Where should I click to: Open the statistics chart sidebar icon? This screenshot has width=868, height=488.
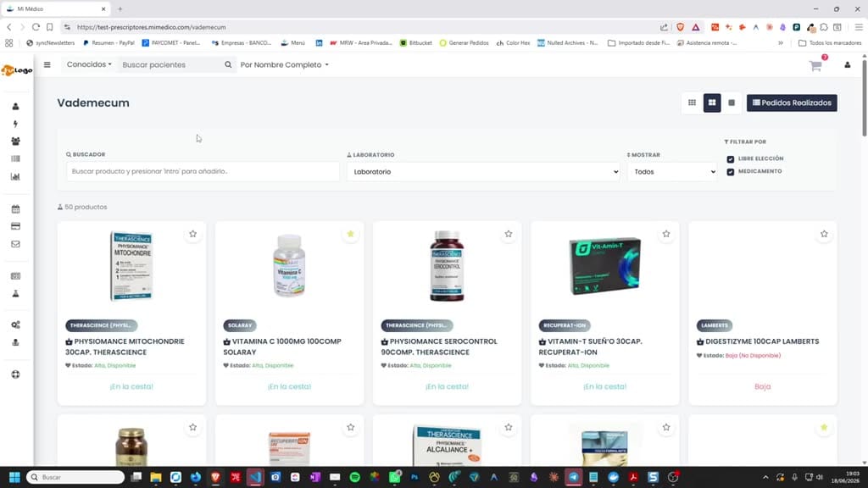click(x=15, y=176)
